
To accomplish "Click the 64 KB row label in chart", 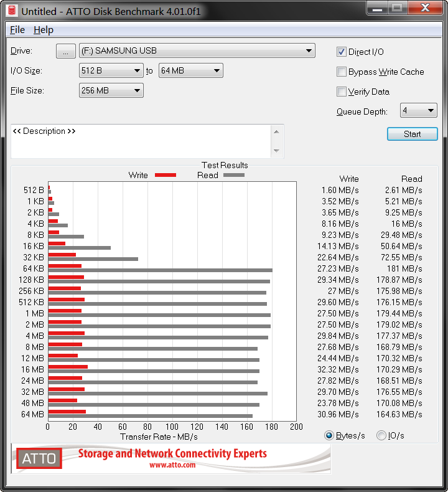I will (34, 268).
